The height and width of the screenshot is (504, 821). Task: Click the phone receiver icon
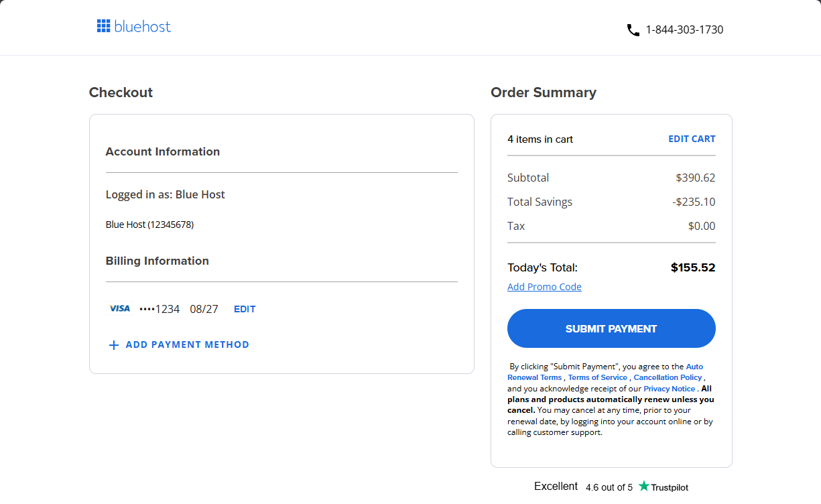[x=633, y=29]
